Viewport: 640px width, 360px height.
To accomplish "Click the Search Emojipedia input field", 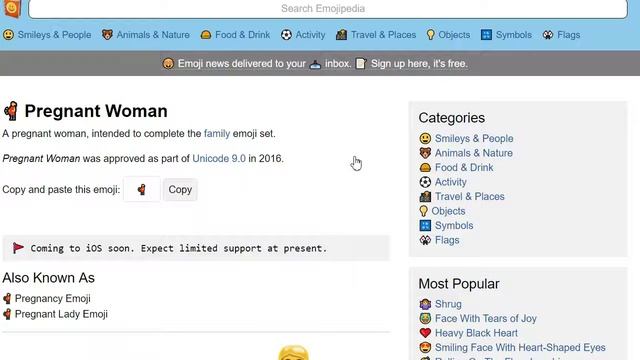I will [x=328, y=9].
